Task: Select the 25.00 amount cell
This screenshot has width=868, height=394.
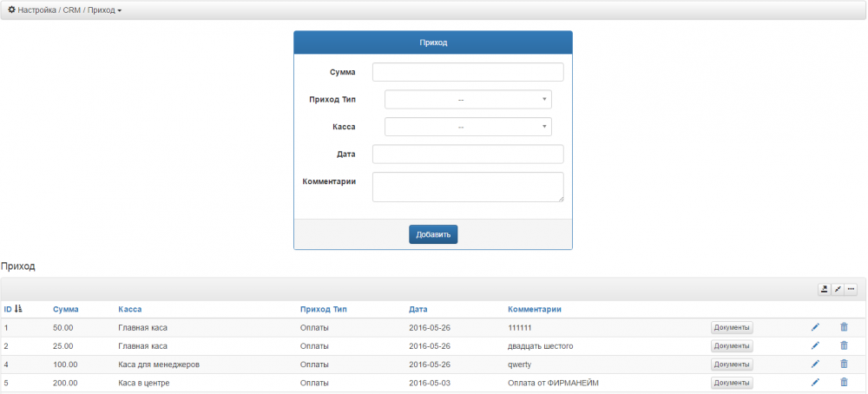Action: pos(62,346)
